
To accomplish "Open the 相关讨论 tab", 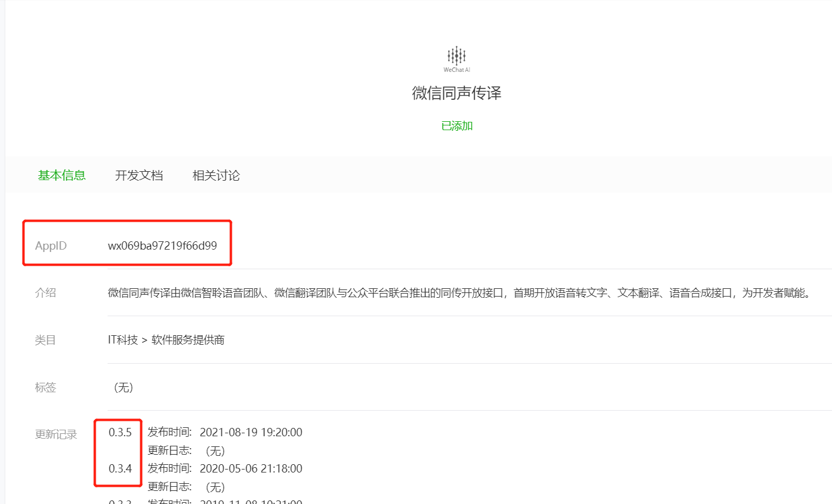I will pyautogui.click(x=216, y=175).
